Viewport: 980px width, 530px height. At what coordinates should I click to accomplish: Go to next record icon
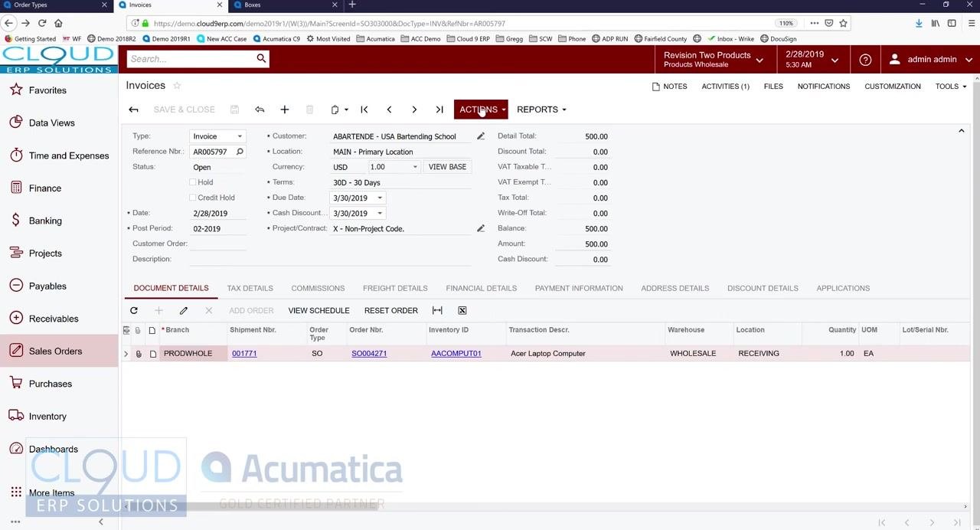point(414,110)
